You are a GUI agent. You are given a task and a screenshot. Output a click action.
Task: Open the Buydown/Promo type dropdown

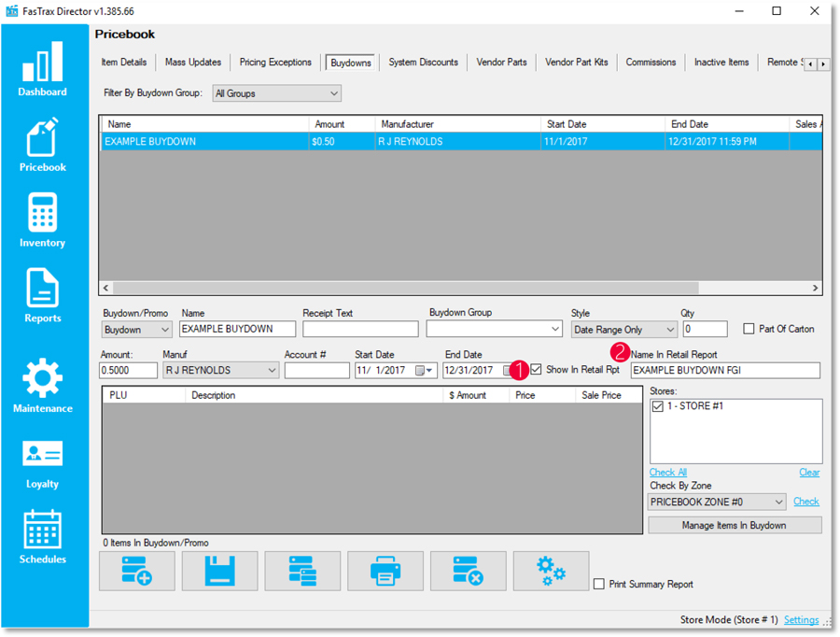pyautogui.click(x=136, y=329)
